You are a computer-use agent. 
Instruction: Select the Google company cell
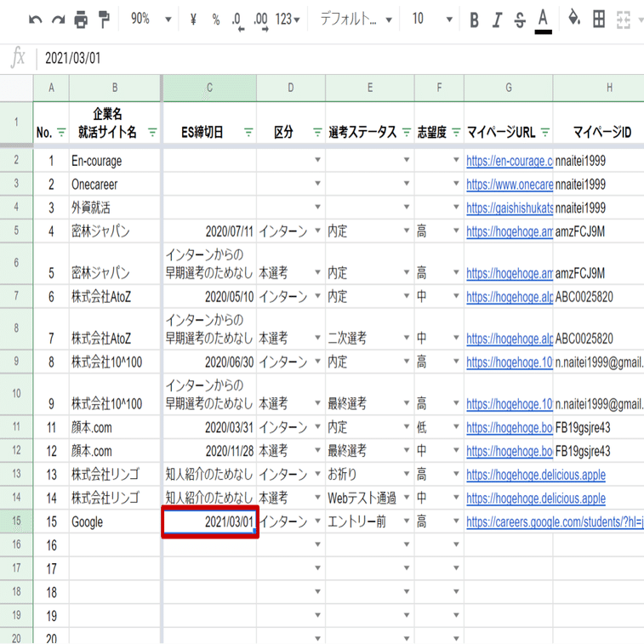click(115, 521)
